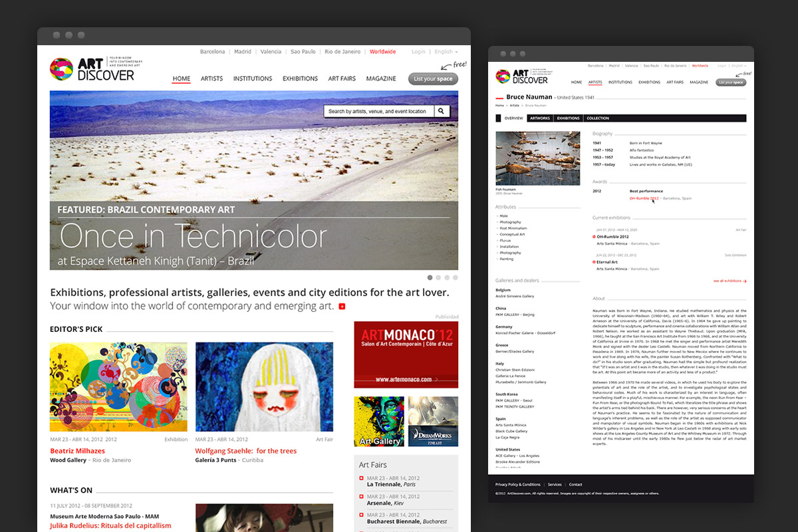Open English language dropdown in Bruce Nauman window

click(x=738, y=66)
